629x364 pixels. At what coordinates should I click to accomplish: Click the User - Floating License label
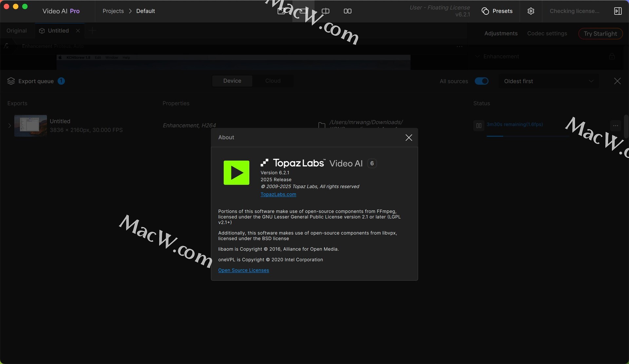pos(440,8)
